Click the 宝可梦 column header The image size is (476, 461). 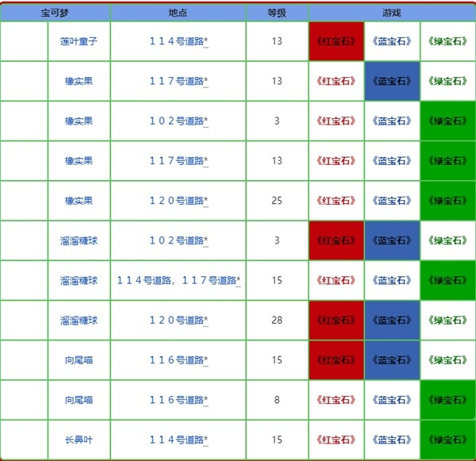coord(55,13)
